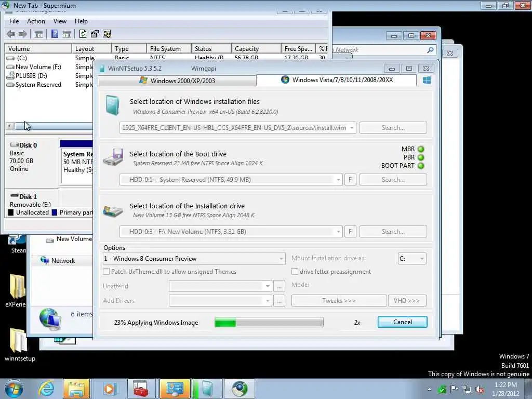The height and width of the screenshot is (399, 532).
Task: Click the Supermium browser taskbar icon
Action: click(x=240, y=389)
